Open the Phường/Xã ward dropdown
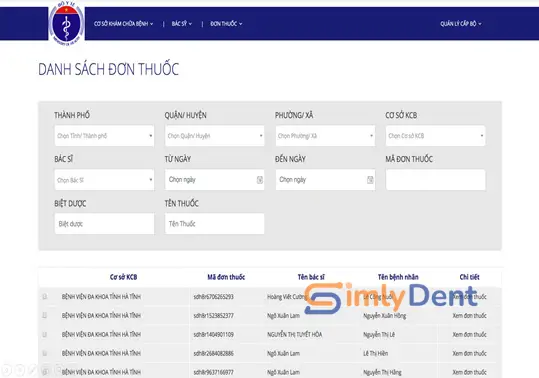 click(325, 136)
